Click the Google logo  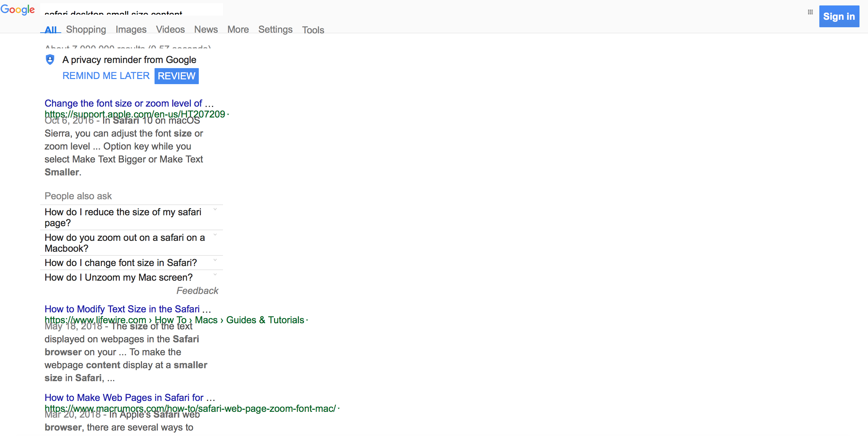pos(18,10)
